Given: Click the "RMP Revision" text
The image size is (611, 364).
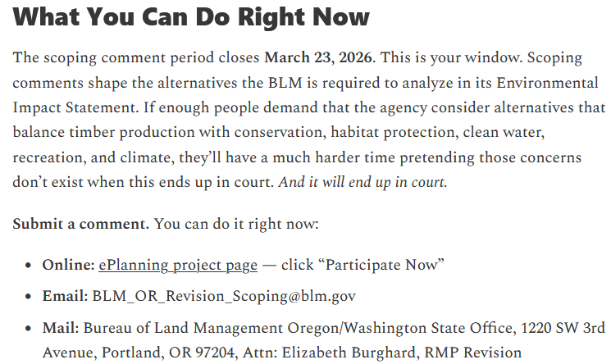Looking at the screenshot, I should pos(481,353).
